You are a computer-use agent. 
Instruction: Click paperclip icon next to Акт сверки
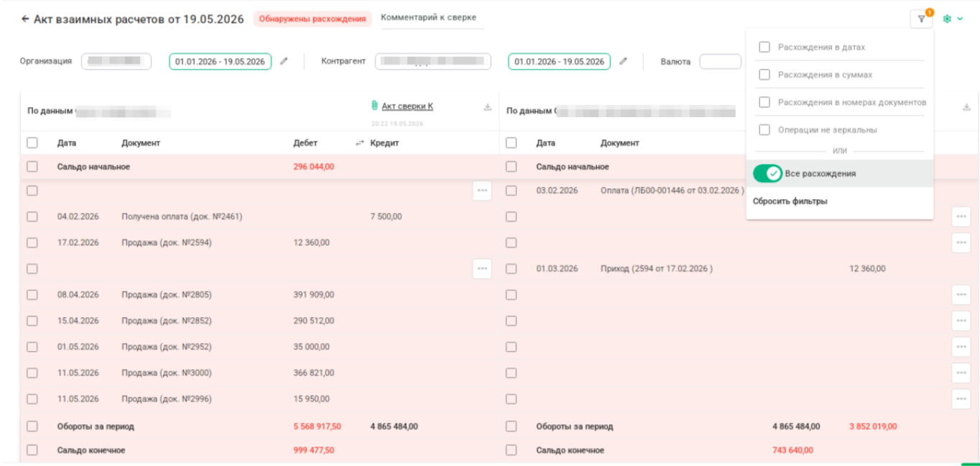click(374, 106)
